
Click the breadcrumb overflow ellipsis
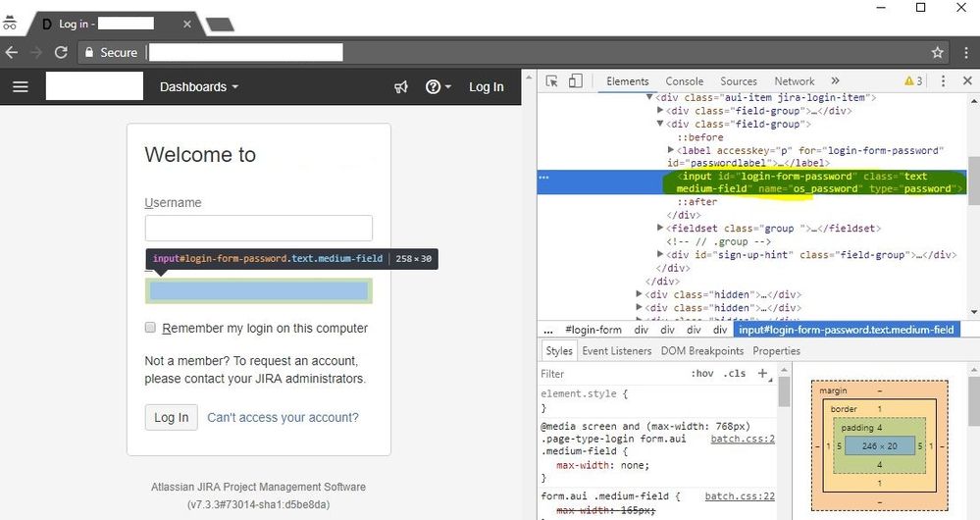click(548, 330)
